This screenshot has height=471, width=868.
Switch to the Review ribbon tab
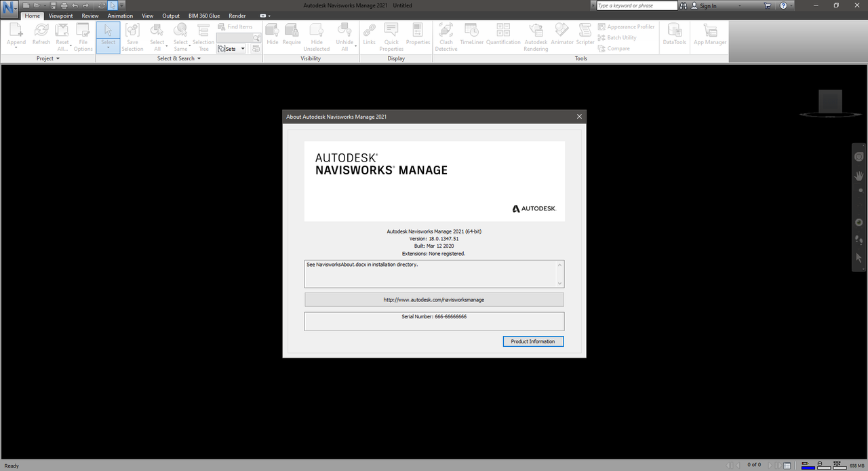pos(90,16)
